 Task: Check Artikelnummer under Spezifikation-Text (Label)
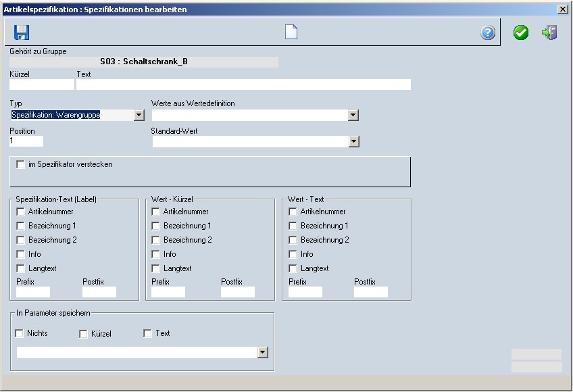click(21, 212)
